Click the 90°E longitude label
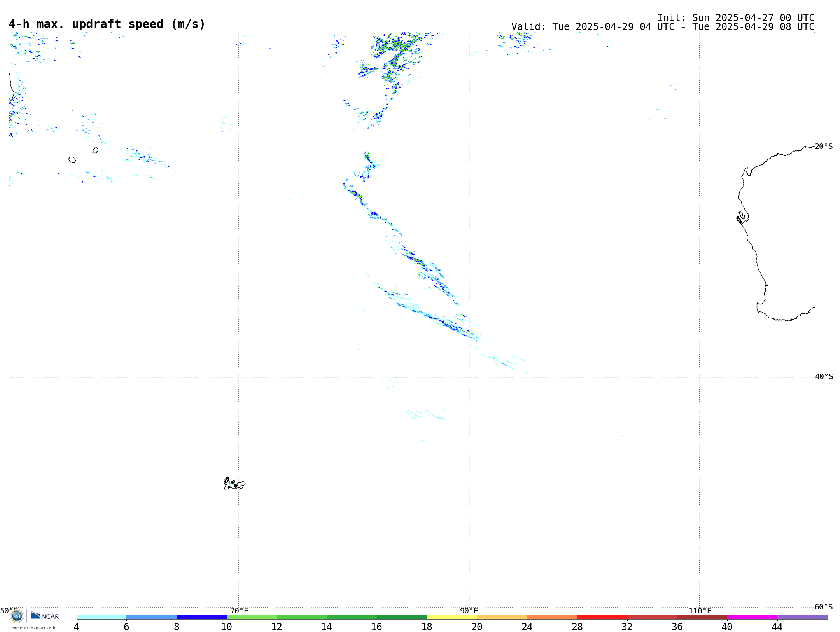 click(469, 611)
